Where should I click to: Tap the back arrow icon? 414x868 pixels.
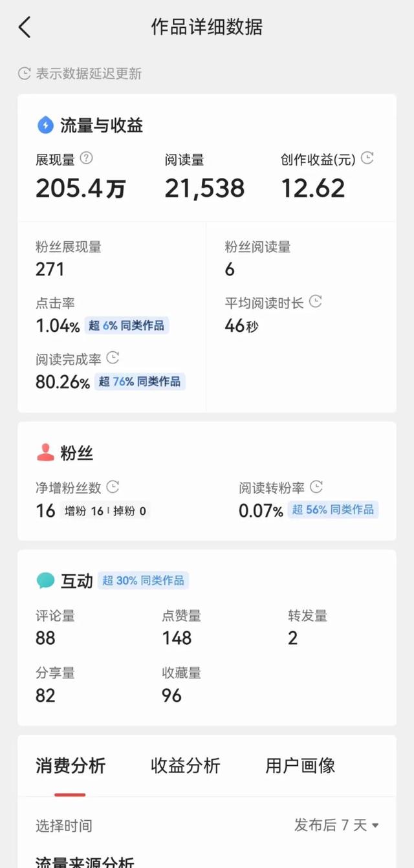coord(25,27)
